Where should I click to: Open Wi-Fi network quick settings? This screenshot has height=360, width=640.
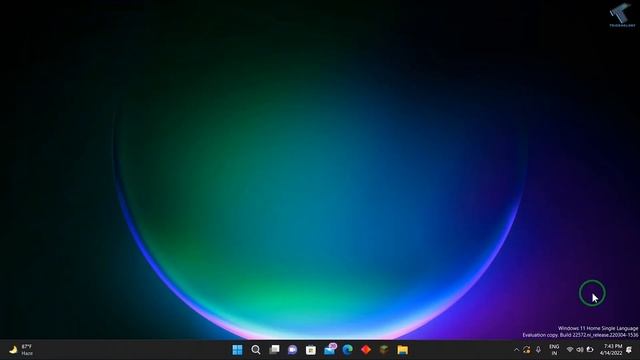(x=570, y=350)
